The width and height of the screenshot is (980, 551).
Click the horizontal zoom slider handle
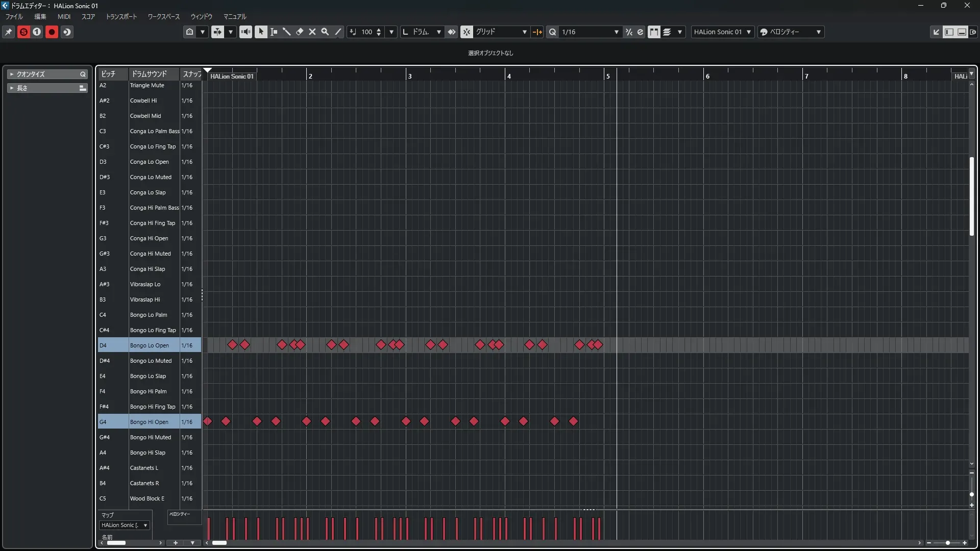[x=947, y=543]
